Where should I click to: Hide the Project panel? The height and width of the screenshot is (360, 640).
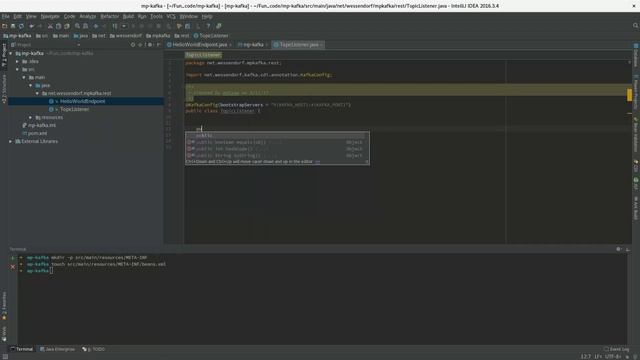click(x=159, y=45)
